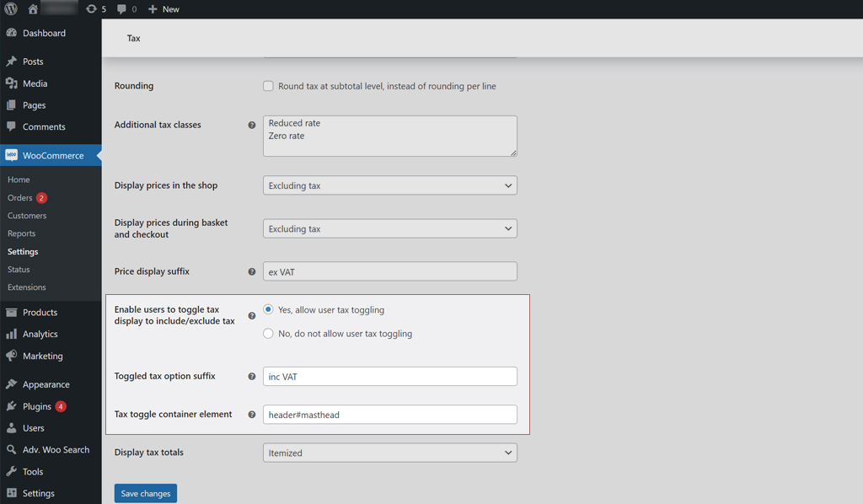Click New in the admin bar
The width and height of the screenshot is (863, 504).
163,9
